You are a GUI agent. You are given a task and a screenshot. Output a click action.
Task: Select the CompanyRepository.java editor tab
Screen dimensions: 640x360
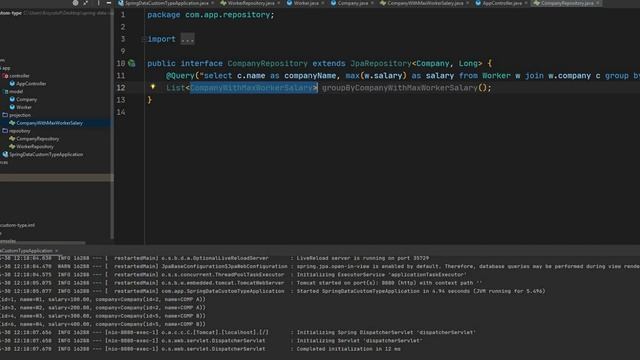pyautogui.click(x=567, y=3)
